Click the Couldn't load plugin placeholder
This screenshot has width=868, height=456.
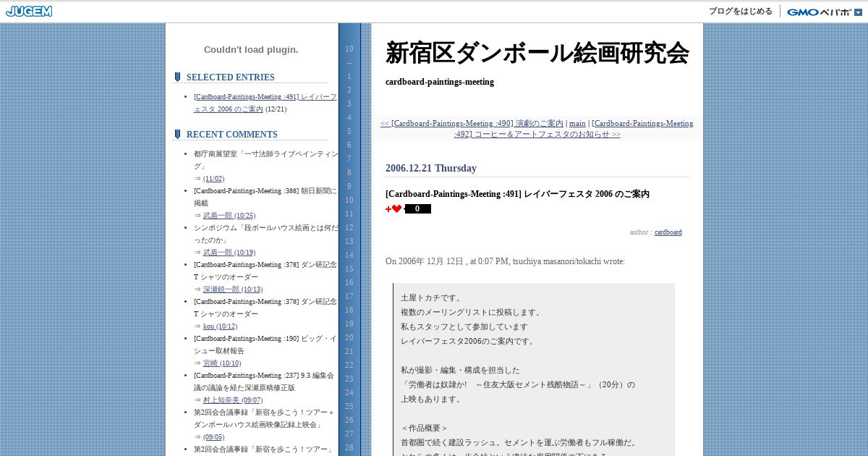pos(251,50)
